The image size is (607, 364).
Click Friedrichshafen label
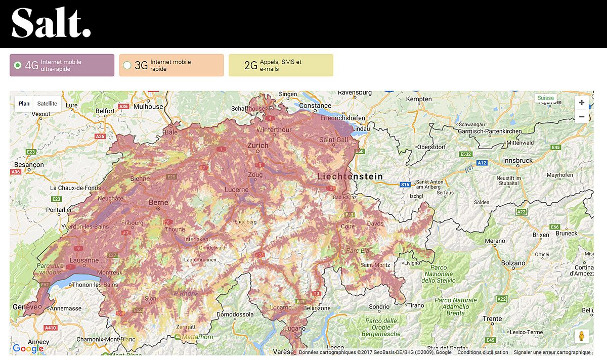343,118
